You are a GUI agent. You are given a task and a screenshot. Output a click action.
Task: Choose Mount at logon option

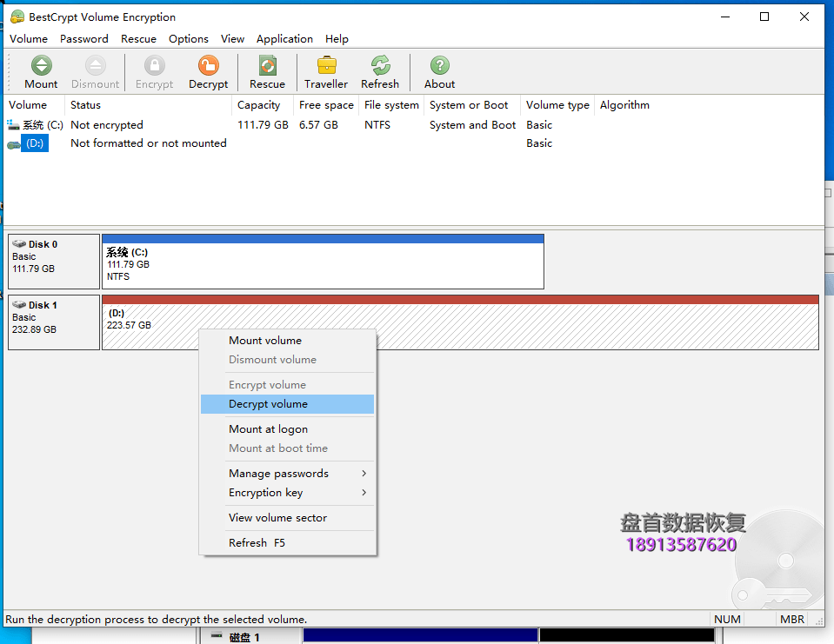(x=287, y=428)
